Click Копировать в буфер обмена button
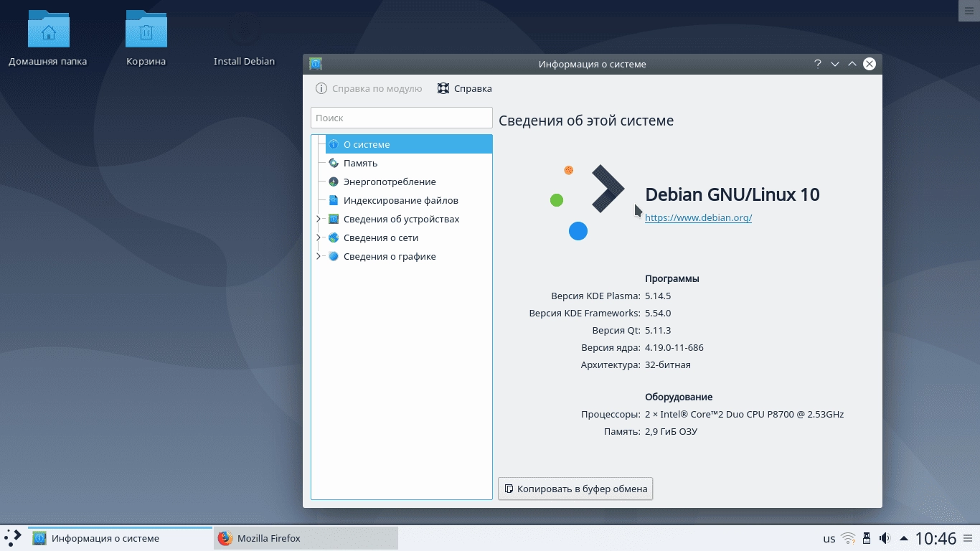 click(x=575, y=489)
